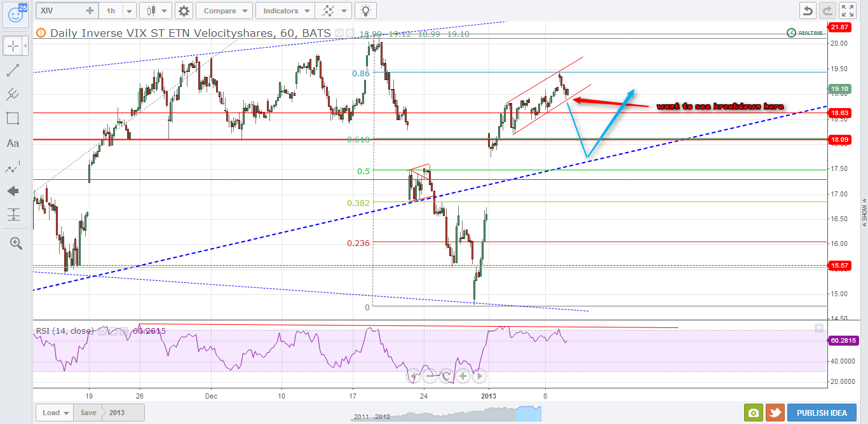Click the 18.63 price axis label

click(x=840, y=113)
